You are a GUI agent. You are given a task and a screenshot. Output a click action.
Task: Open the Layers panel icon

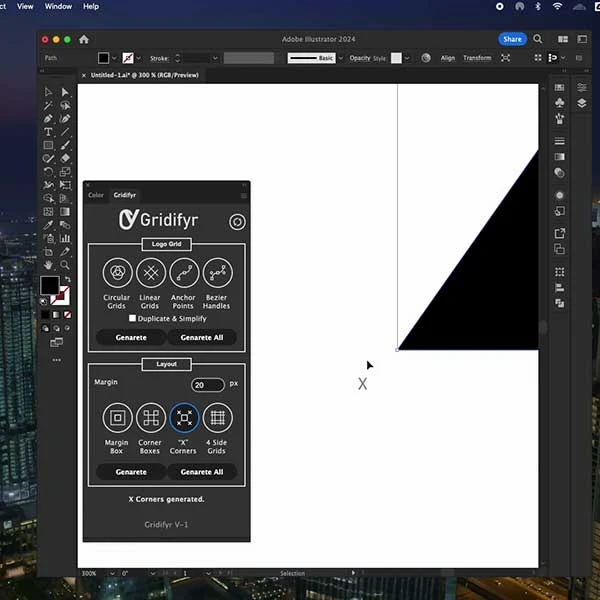(x=582, y=103)
